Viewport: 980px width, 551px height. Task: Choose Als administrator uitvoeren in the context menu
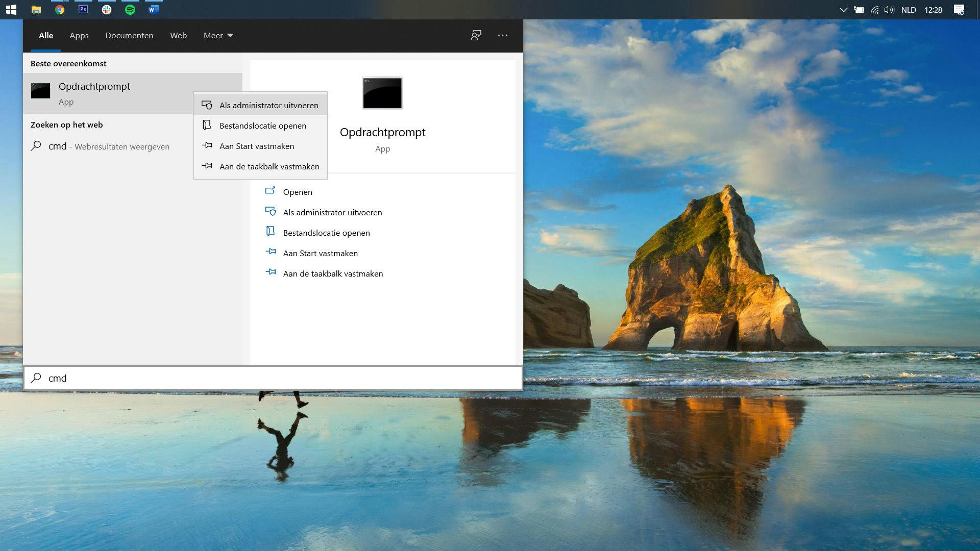pyautogui.click(x=268, y=105)
